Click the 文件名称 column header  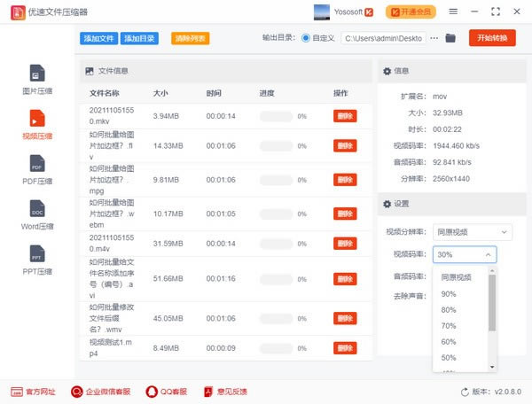(104, 93)
